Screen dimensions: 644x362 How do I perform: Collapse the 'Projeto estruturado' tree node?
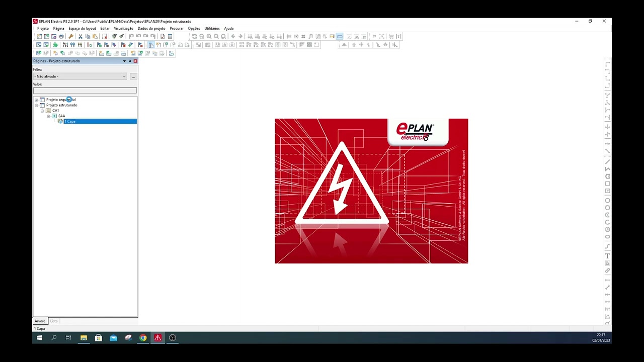point(36,105)
